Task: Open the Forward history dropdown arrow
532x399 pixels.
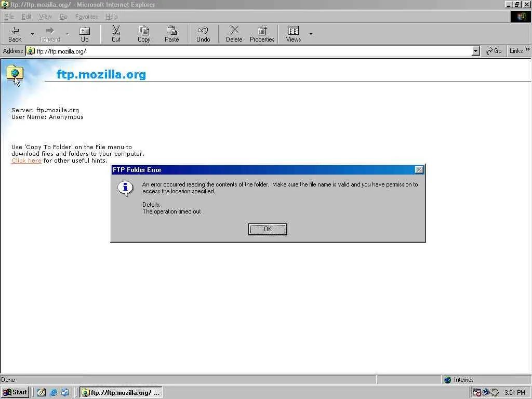Action: click(x=67, y=34)
